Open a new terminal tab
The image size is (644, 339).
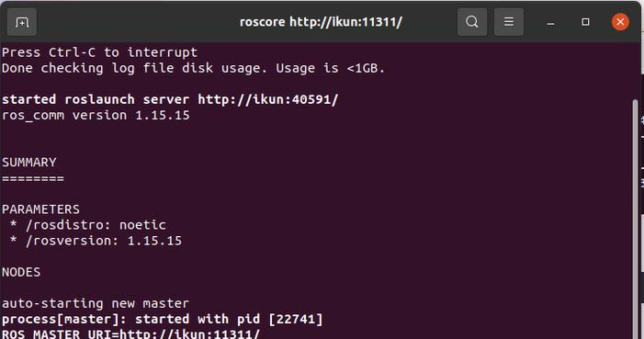pos(22,22)
